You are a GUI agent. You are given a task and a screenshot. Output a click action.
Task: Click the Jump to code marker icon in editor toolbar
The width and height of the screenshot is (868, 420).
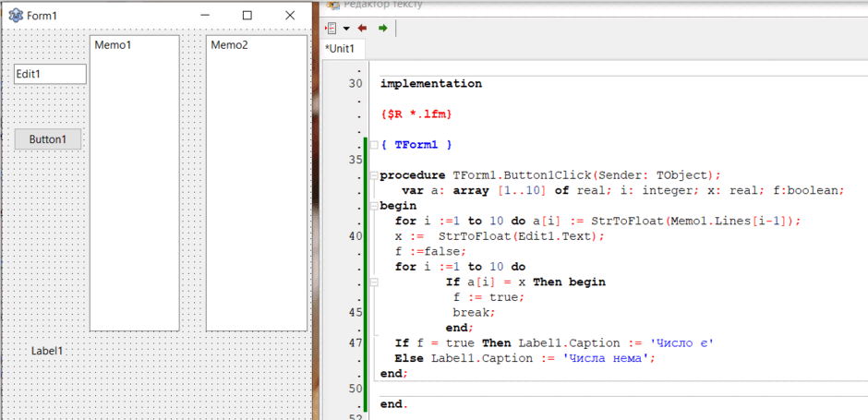click(x=332, y=29)
